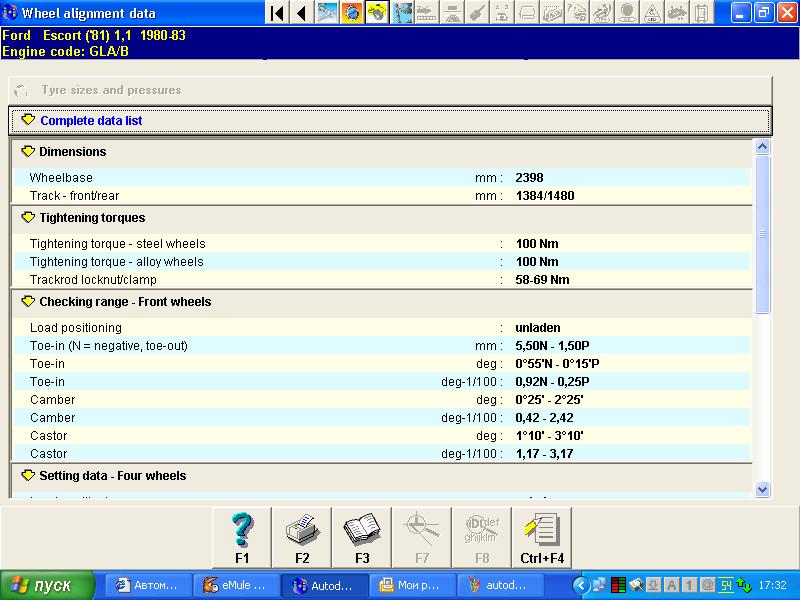Click the greyed car-outline toolbar icon
The width and height of the screenshot is (800, 600).
pyautogui.click(x=527, y=13)
